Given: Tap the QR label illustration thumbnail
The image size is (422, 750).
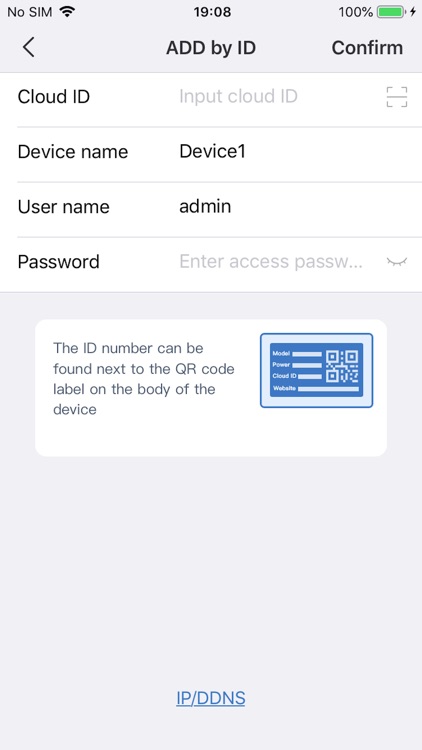Looking at the screenshot, I should (x=316, y=370).
